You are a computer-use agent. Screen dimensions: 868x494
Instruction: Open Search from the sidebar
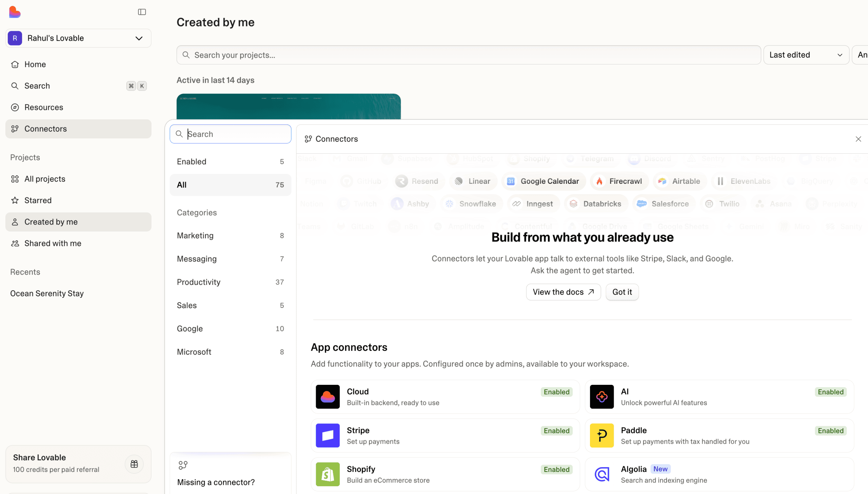pyautogui.click(x=78, y=86)
